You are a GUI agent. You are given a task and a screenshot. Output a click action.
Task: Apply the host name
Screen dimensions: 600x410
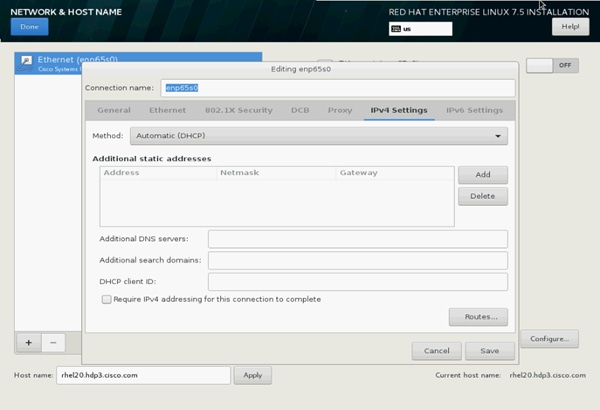tap(253, 375)
